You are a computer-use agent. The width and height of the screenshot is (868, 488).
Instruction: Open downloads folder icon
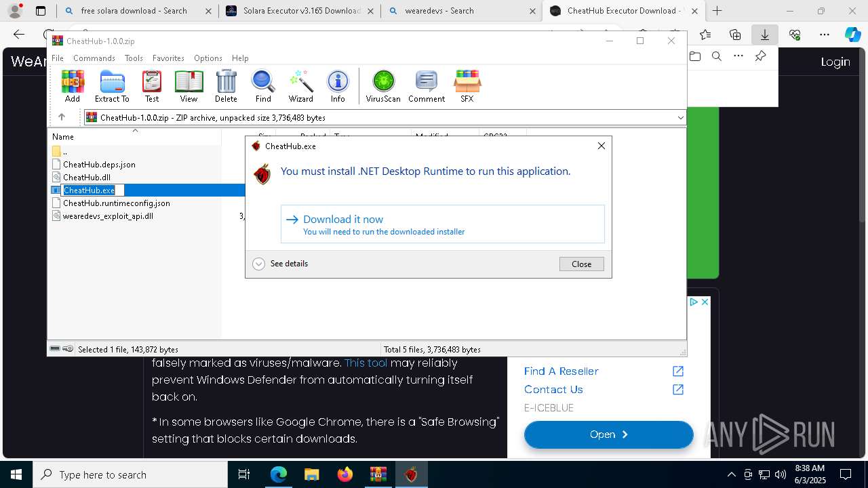click(x=695, y=56)
